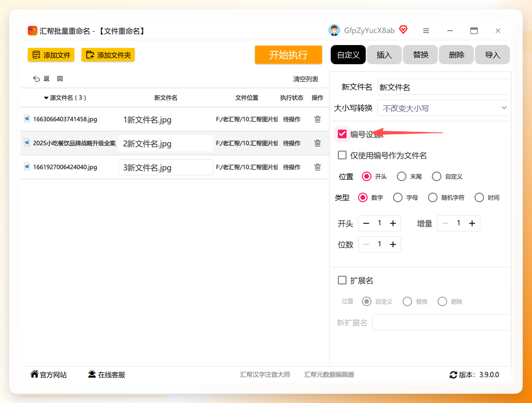
Task: Select 替换 extension radio button
Action: click(x=407, y=301)
